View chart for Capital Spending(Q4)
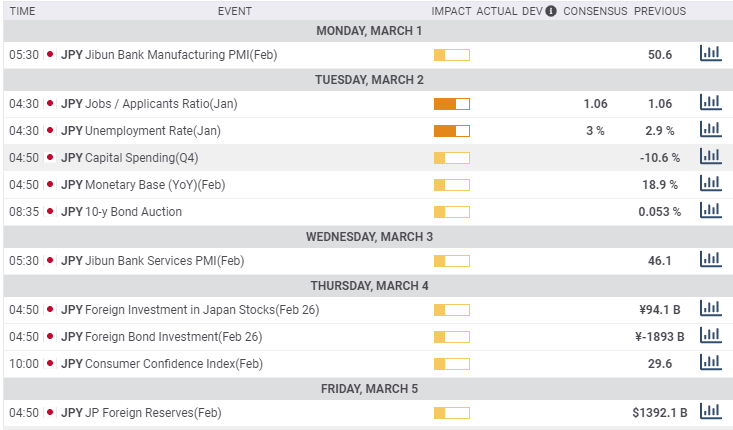Viewport: 733px width, 430px height. coord(710,157)
